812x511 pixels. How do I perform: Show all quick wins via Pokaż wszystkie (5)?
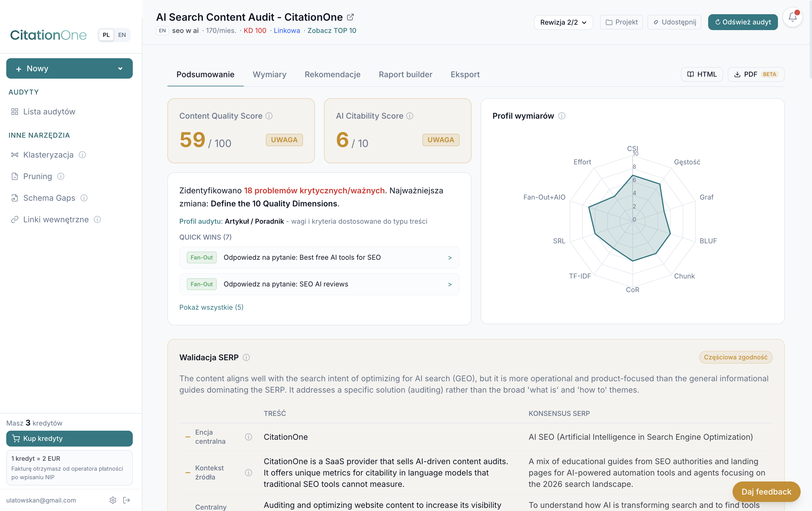211,307
